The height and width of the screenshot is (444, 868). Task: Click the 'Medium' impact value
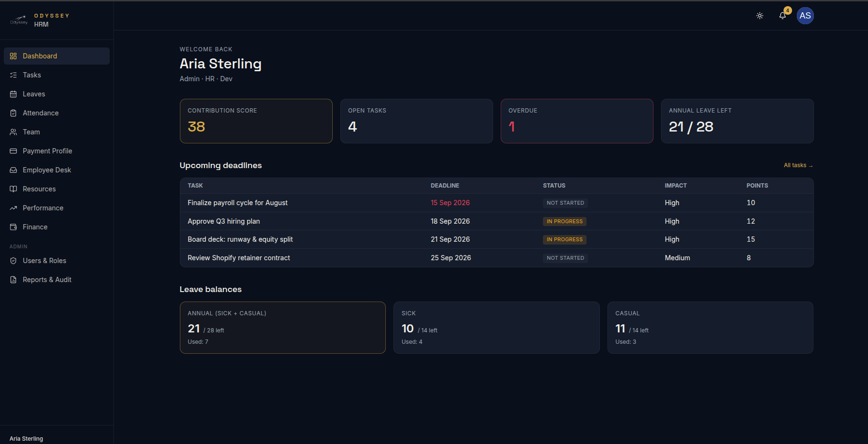pyautogui.click(x=677, y=258)
